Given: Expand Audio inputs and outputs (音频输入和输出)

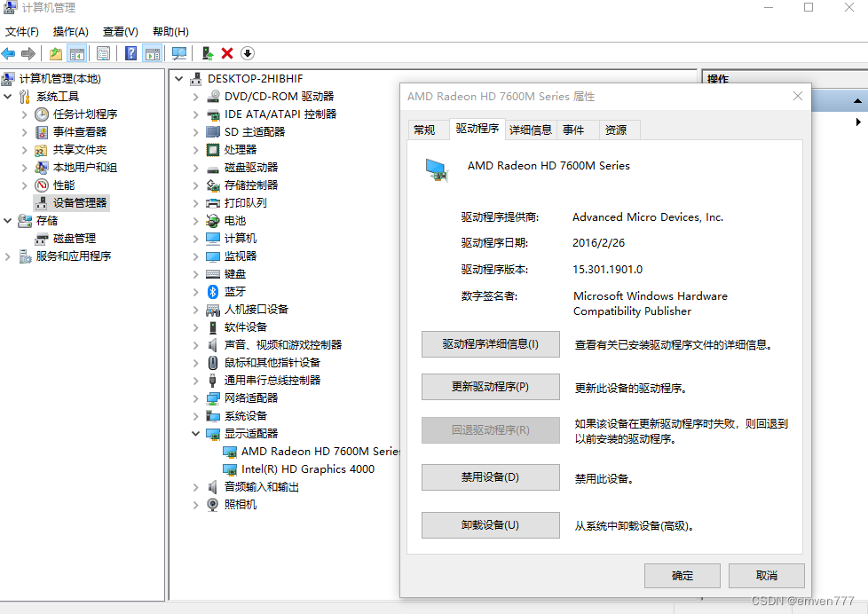Looking at the screenshot, I should [x=195, y=486].
